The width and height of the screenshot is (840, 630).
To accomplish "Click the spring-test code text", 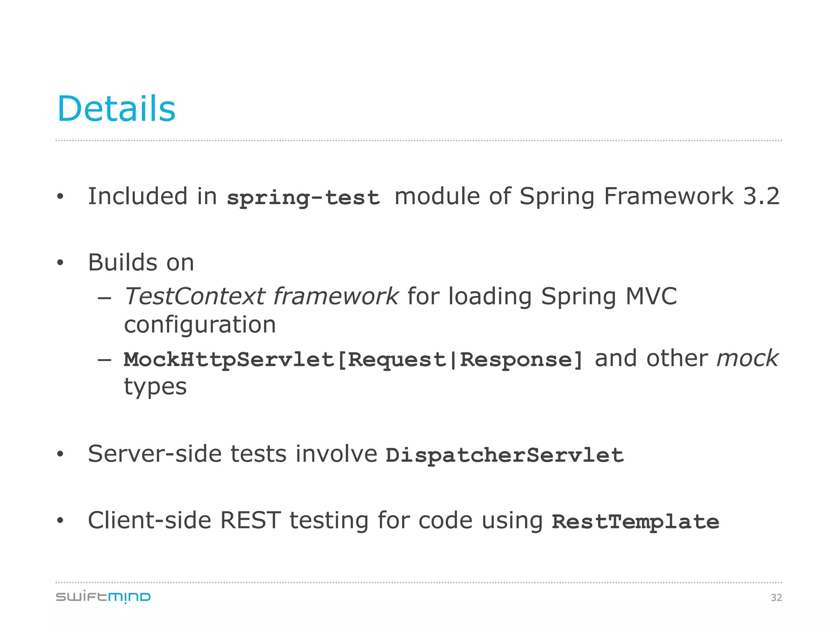I will [x=304, y=198].
